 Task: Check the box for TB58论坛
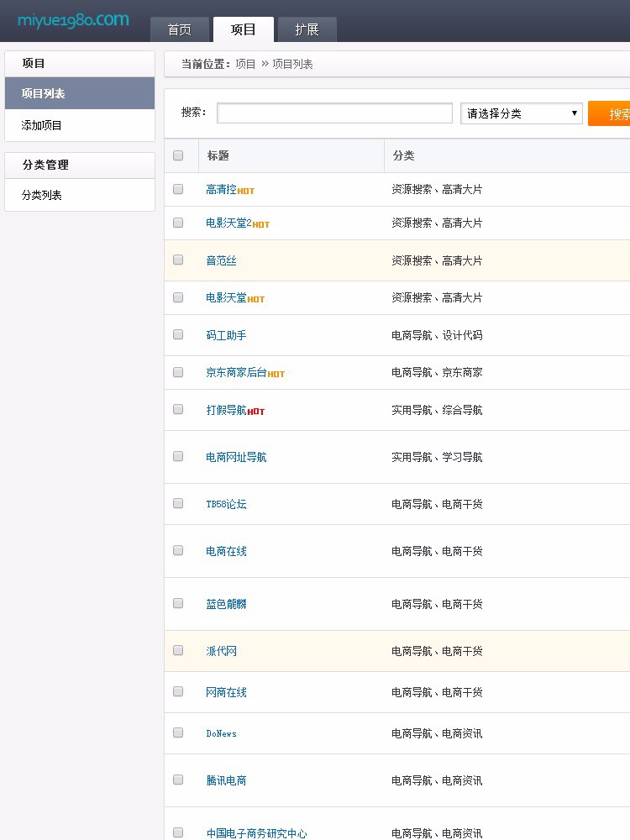[x=178, y=503]
